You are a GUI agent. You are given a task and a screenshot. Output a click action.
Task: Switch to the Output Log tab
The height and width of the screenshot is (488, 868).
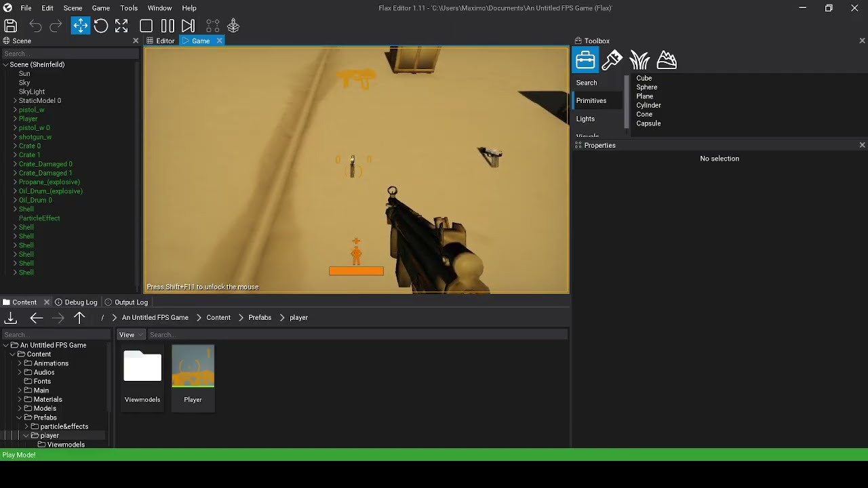[x=126, y=302]
